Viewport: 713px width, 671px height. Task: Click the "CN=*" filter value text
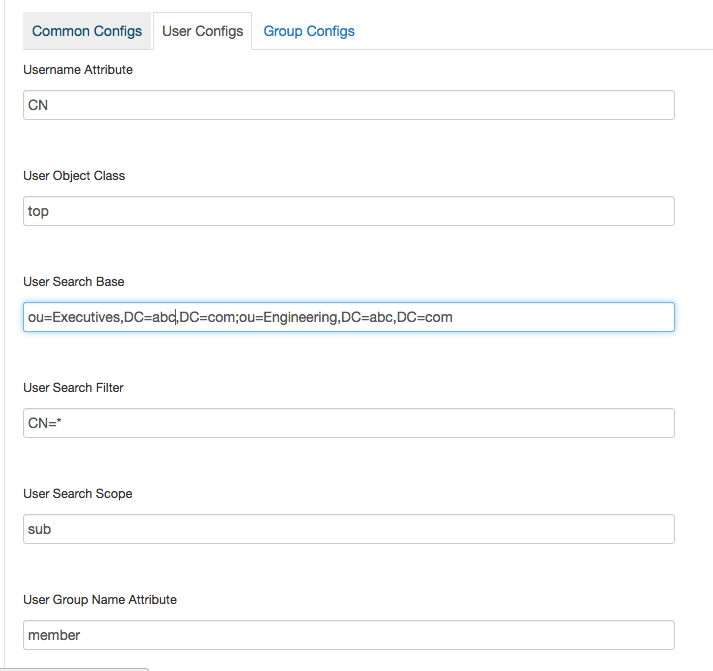pos(46,424)
